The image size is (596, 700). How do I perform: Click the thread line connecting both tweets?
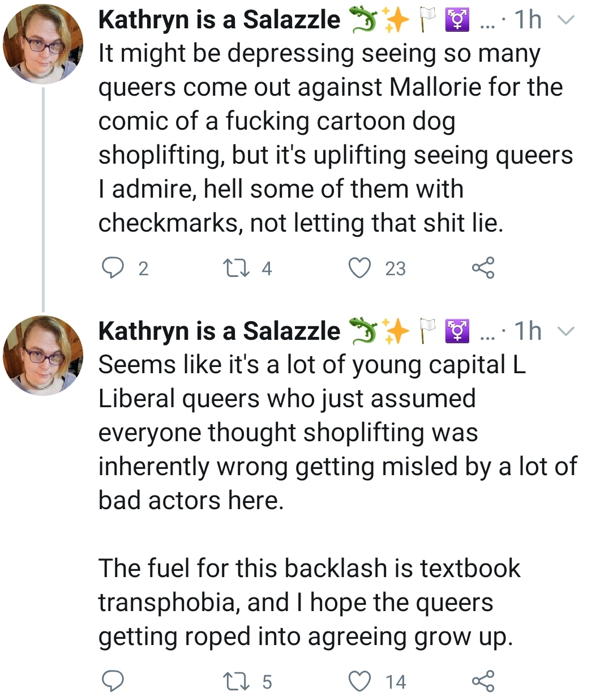(x=43, y=199)
